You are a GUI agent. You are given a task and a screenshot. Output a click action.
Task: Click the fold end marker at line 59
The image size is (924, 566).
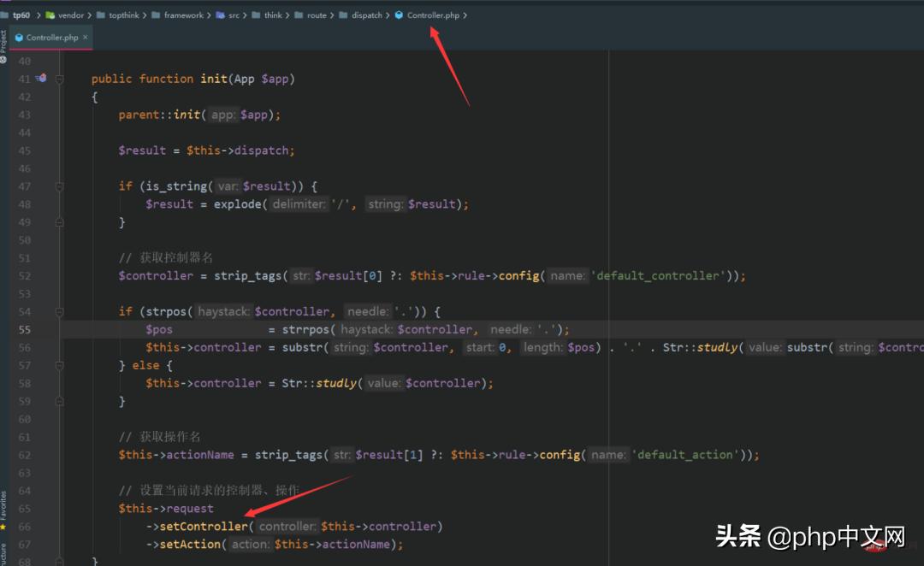pyautogui.click(x=60, y=402)
